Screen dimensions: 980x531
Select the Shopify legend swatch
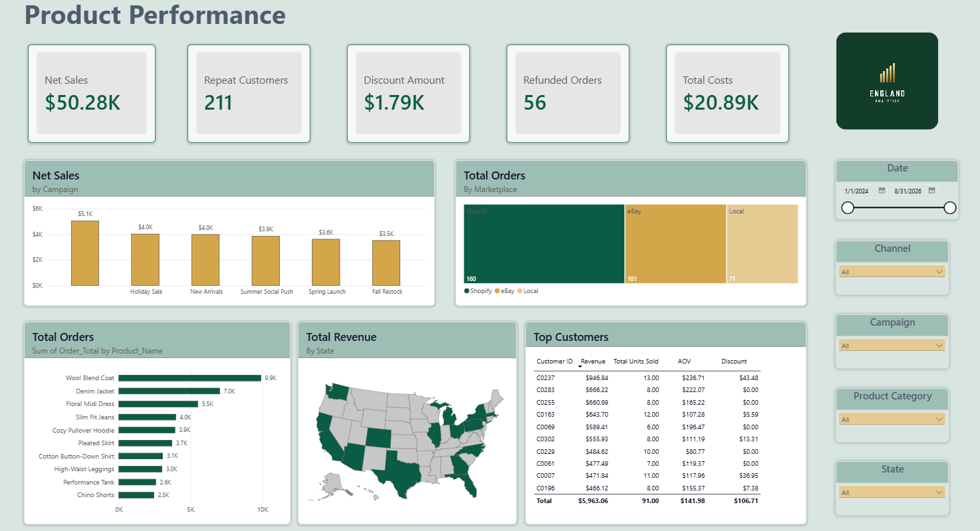pos(467,291)
